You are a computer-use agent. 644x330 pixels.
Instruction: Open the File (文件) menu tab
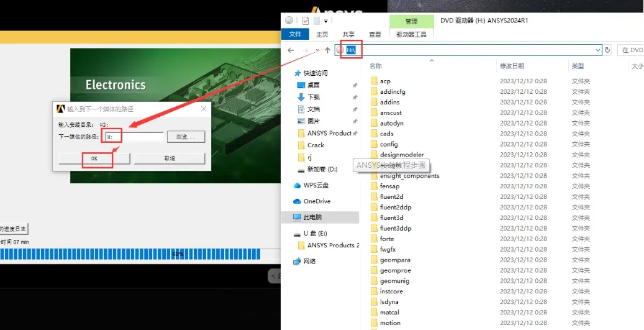(x=295, y=34)
